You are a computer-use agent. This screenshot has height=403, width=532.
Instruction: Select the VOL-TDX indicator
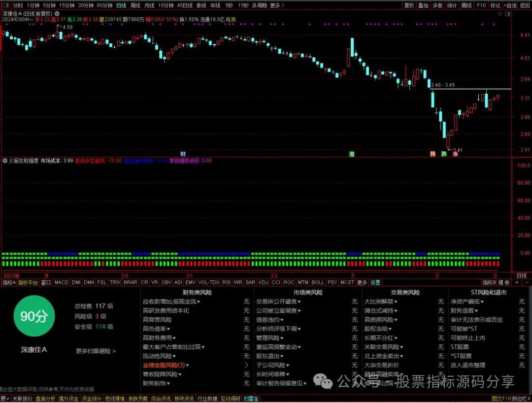tap(209, 282)
